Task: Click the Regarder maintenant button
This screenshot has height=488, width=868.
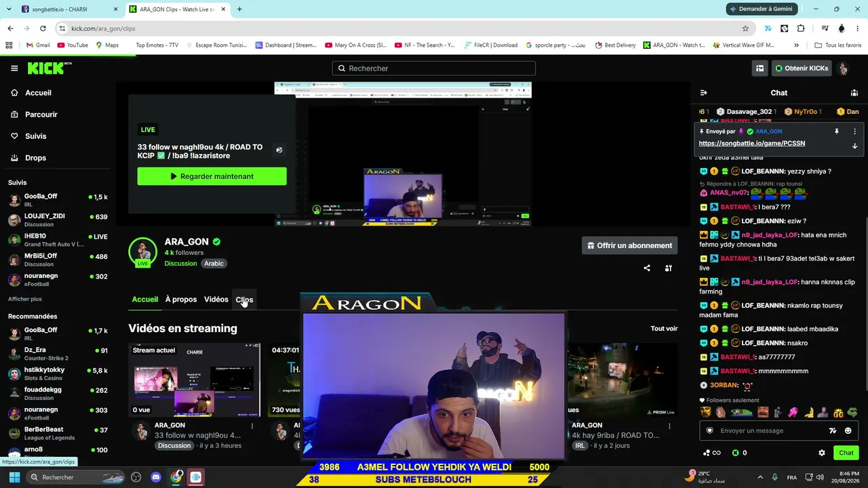Action: (x=212, y=176)
